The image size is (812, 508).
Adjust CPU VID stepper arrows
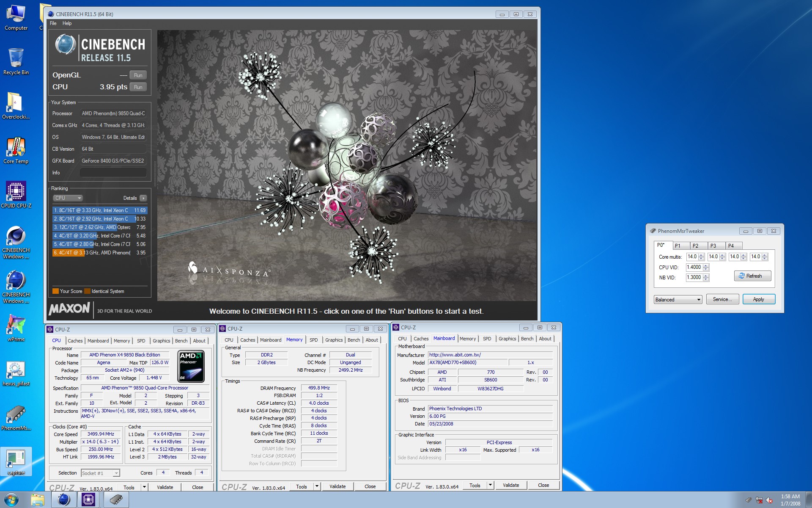click(706, 268)
